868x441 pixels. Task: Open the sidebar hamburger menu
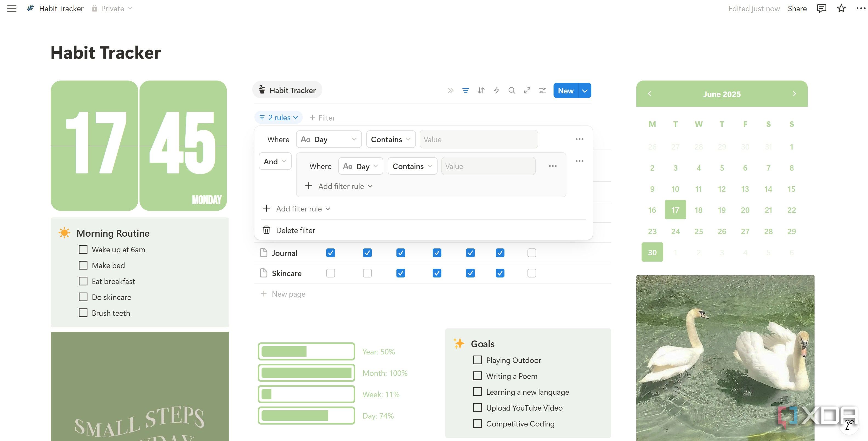[x=12, y=8]
